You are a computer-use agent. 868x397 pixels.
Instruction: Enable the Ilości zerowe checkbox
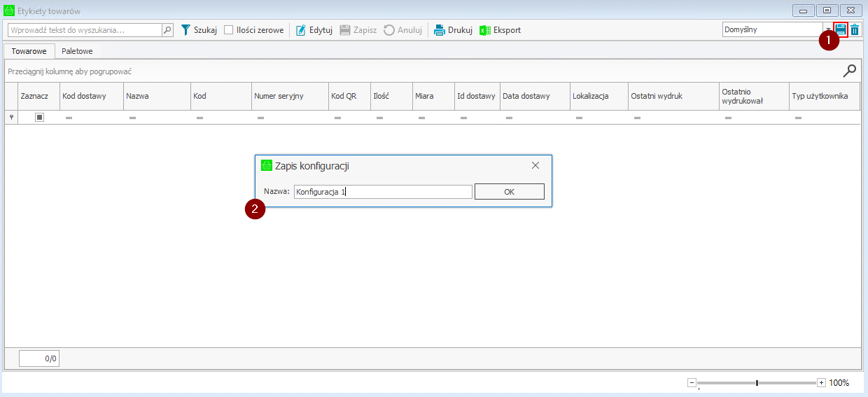(229, 30)
